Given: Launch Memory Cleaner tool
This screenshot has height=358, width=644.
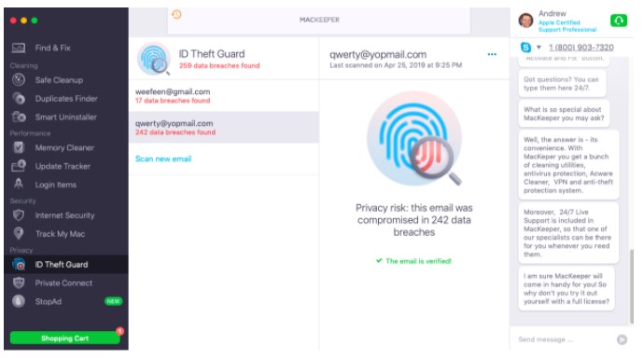Looking at the screenshot, I should 64,147.
